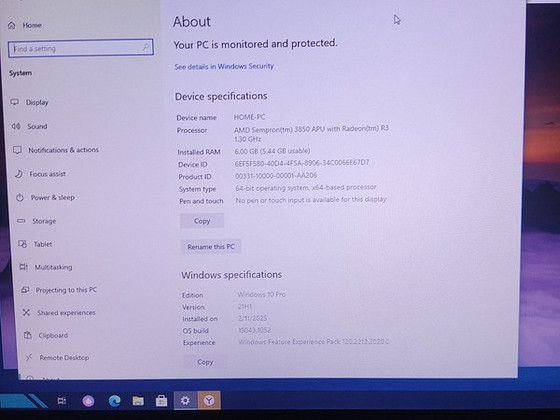Select Notifications & actions

[x=56, y=150]
